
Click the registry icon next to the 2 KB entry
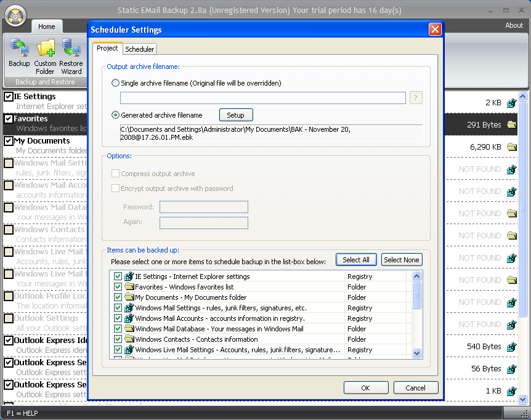tap(512, 103)
